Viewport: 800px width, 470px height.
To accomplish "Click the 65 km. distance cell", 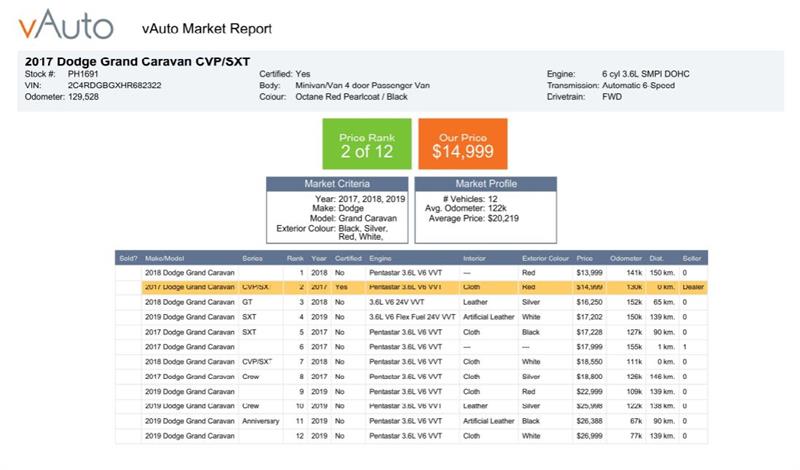I will pyautogui.click(x=664, y=302).
